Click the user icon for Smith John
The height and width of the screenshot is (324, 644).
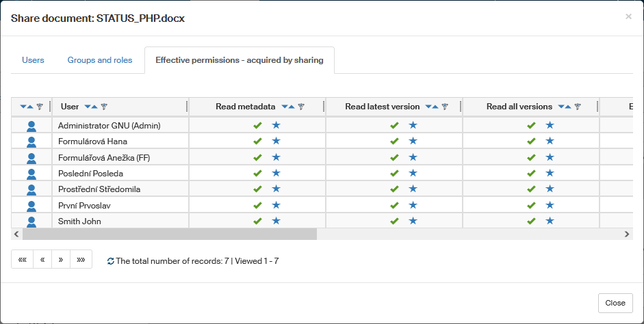31,221
